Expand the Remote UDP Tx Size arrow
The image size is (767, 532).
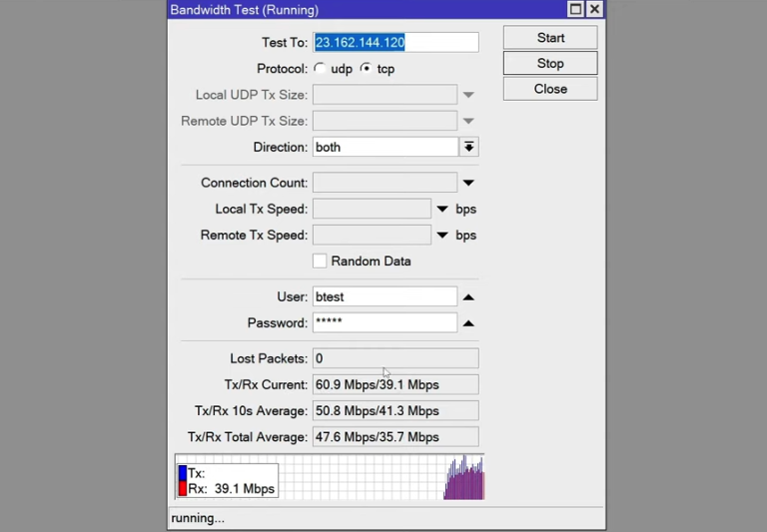coord(468,121)
